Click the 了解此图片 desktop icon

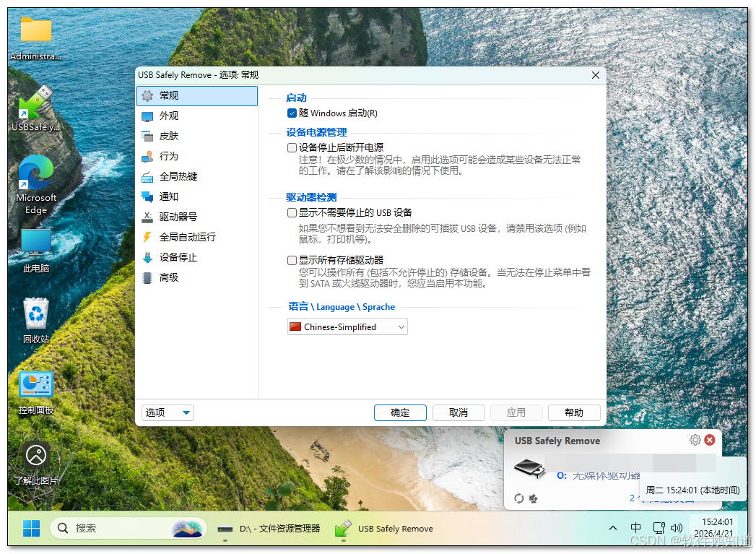pyautogui.click(x=35, y=463)
